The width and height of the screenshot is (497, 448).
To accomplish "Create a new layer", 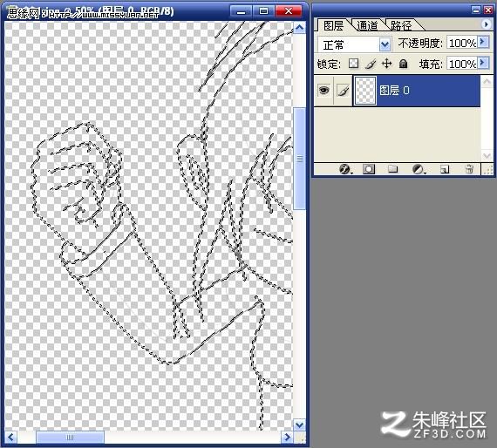I will [x=445, y=169].
